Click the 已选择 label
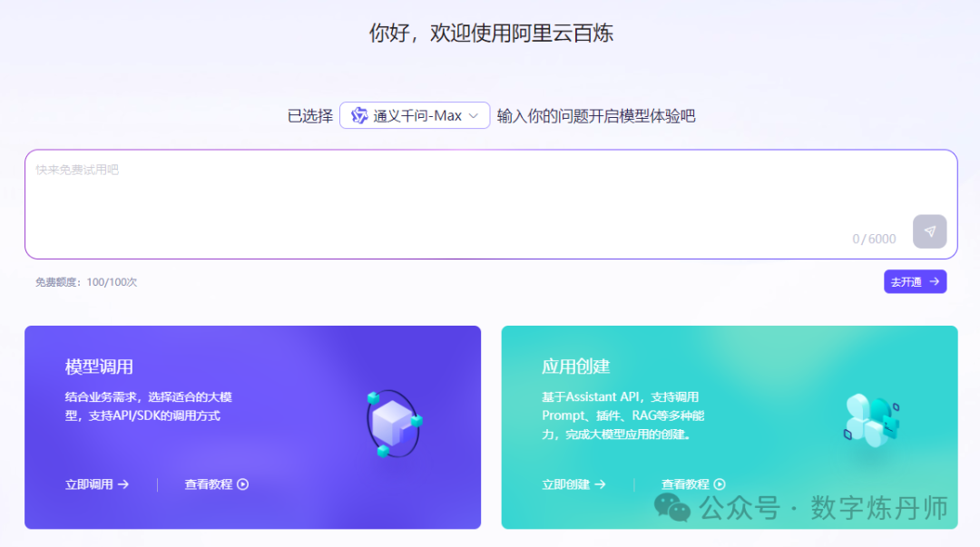This screenshot has height=547, width=980. [310, 116]
